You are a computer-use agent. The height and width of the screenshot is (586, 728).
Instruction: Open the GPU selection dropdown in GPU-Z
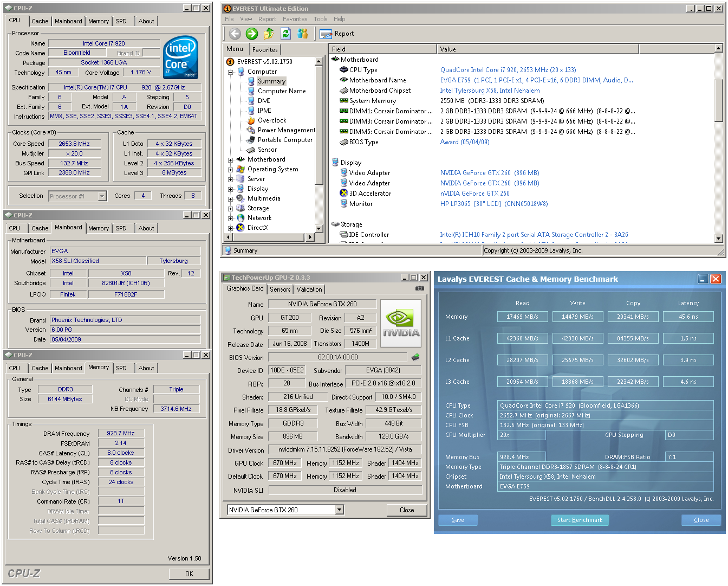coord(339,510)
